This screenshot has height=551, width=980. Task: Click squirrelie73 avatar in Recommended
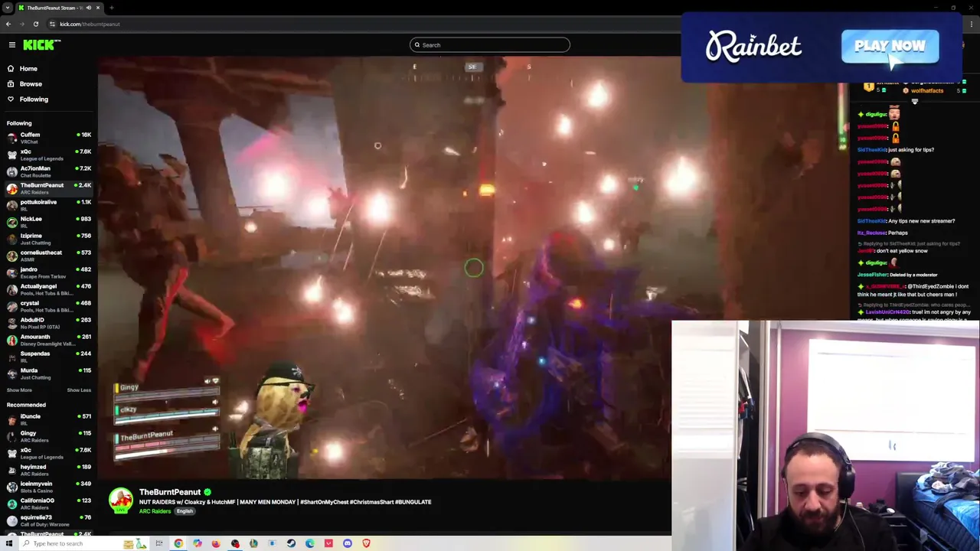[11, 520]
